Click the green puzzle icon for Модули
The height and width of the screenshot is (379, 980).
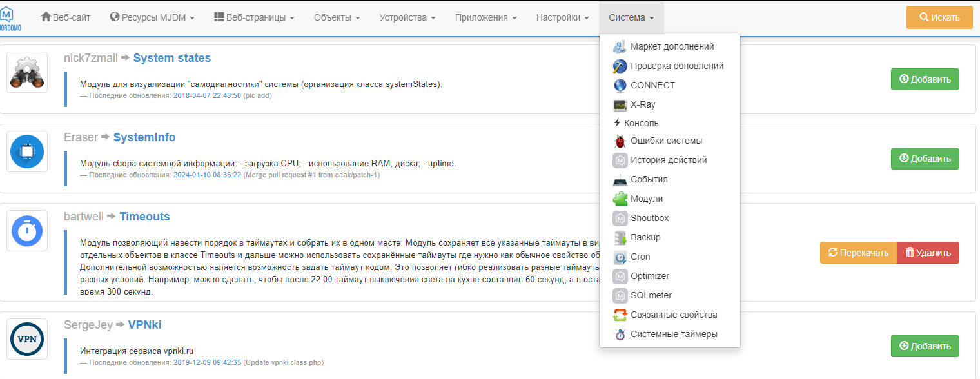pos(619,199)
